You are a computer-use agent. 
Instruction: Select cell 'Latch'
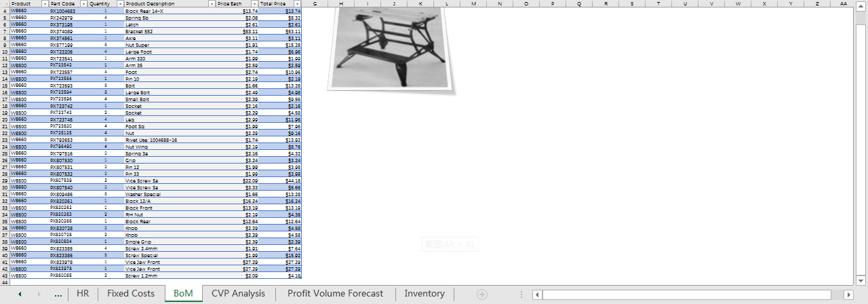(170, 25)
